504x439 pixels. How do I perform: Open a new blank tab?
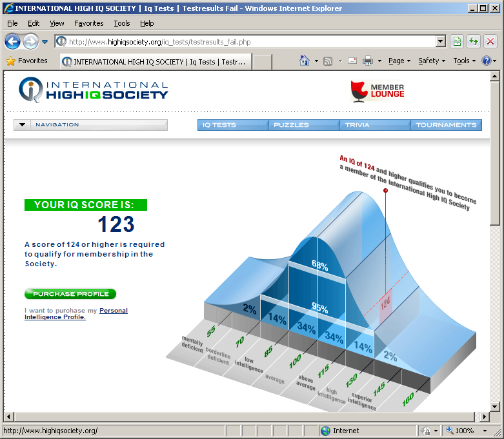pyautogui.click(x=262, y=62)
